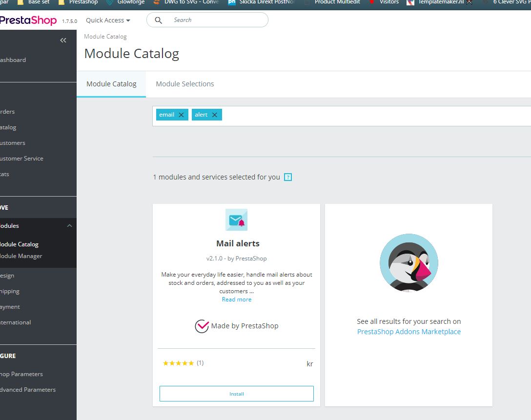Open Shipping in the sidebar
Image resolution: width=531 pixels, height=420 pixels.
pos(10,291)
